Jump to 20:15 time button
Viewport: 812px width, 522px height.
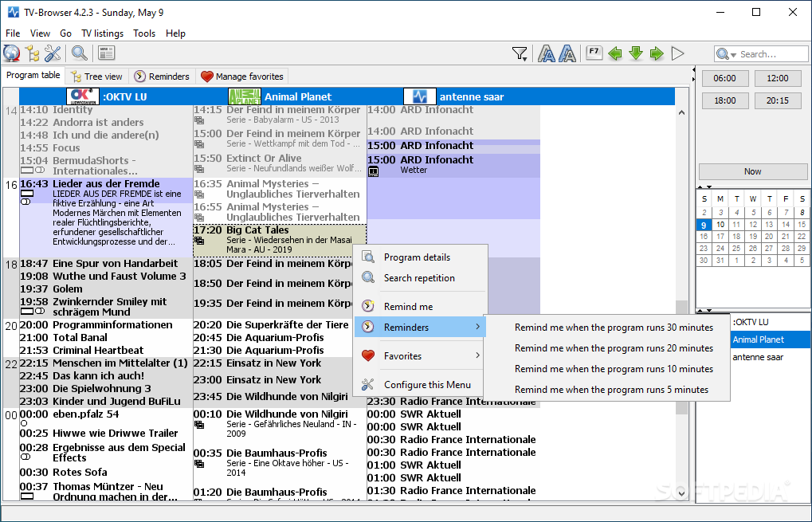(777, 100)
